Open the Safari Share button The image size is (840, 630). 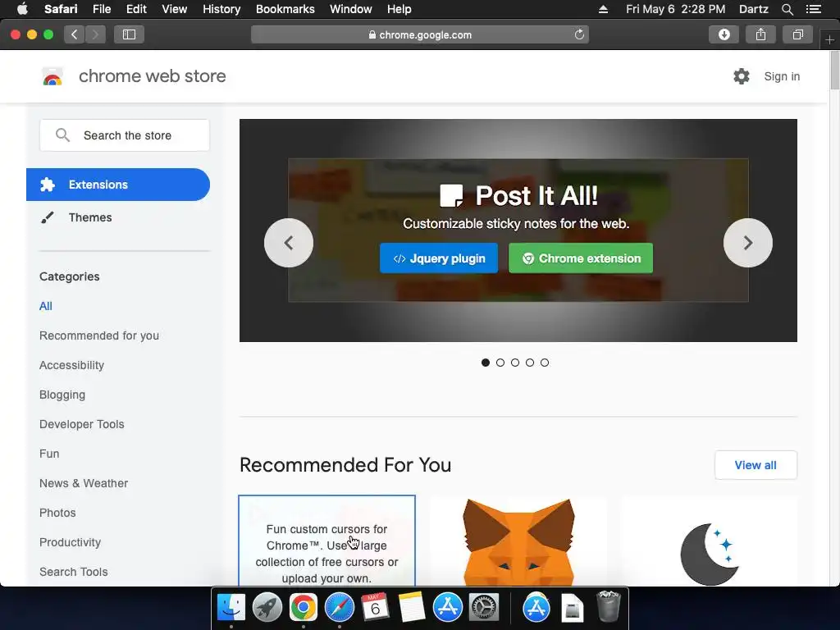(x=760, y=34)
